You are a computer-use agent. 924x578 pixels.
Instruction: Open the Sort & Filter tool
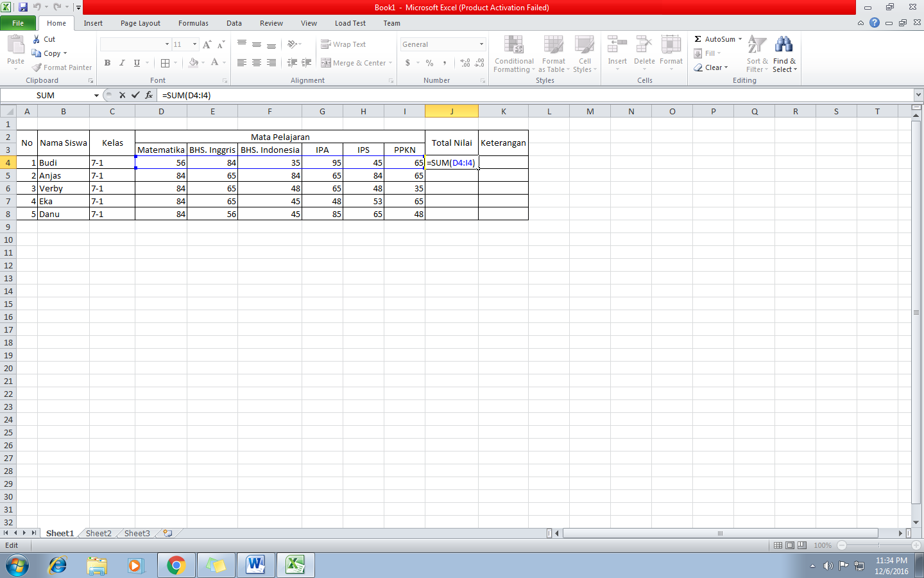pos(757,55)
